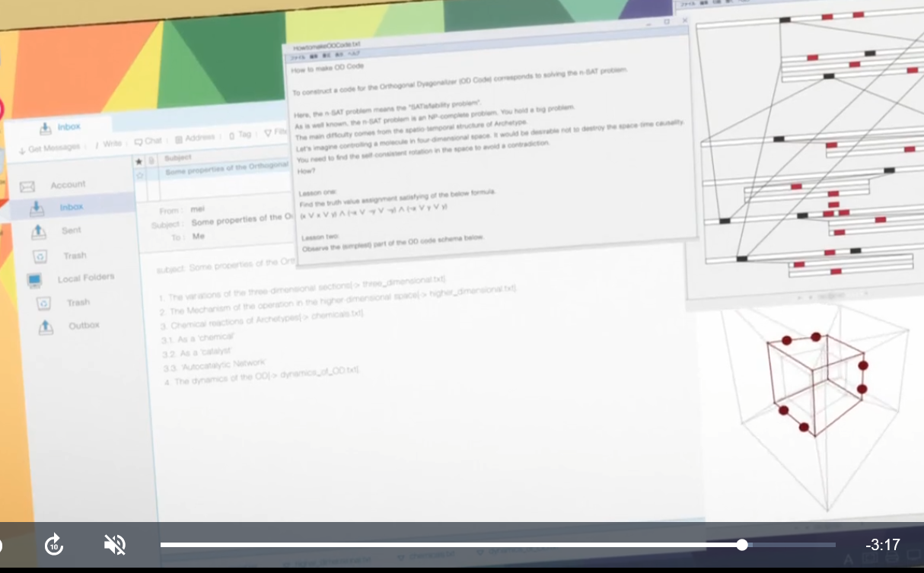Open the Sent folder
This screenshot has height=573, width=924.
(72, 230)
